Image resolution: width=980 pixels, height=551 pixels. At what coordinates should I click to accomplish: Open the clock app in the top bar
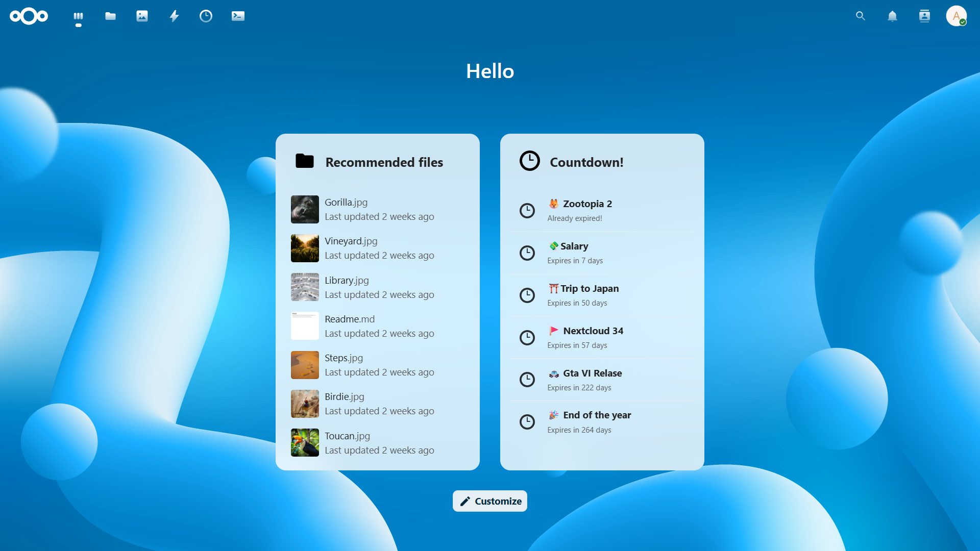click(x=206, y=16)
